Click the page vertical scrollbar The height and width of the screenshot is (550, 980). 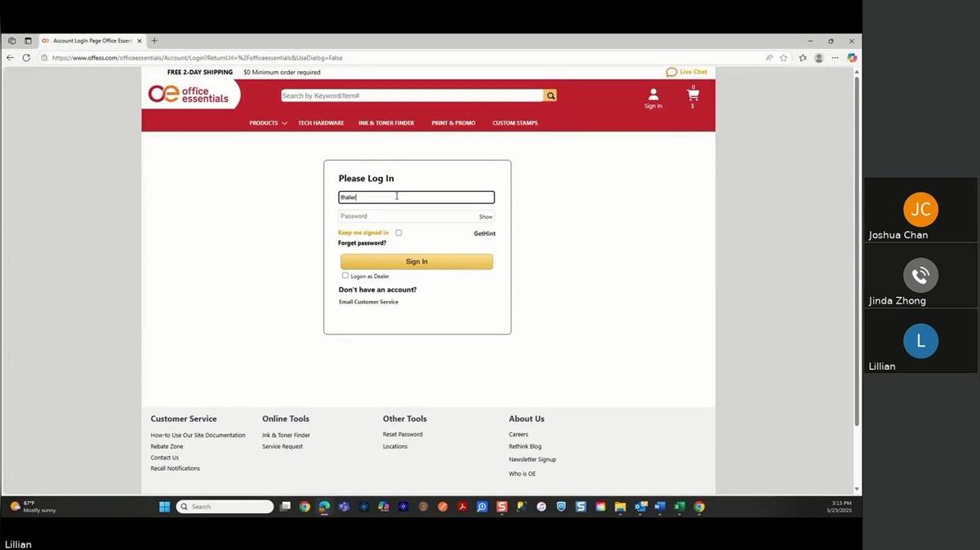[x=856, y=245]
